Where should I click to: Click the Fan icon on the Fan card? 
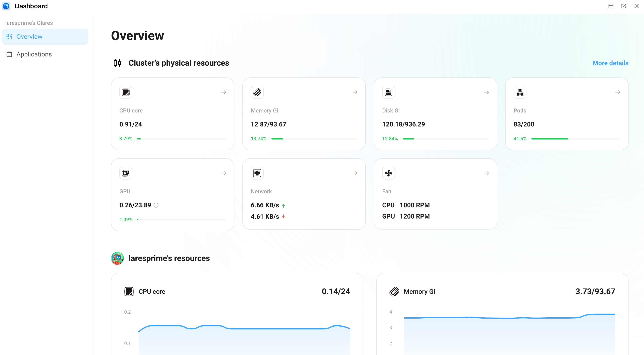pos(388,173)
